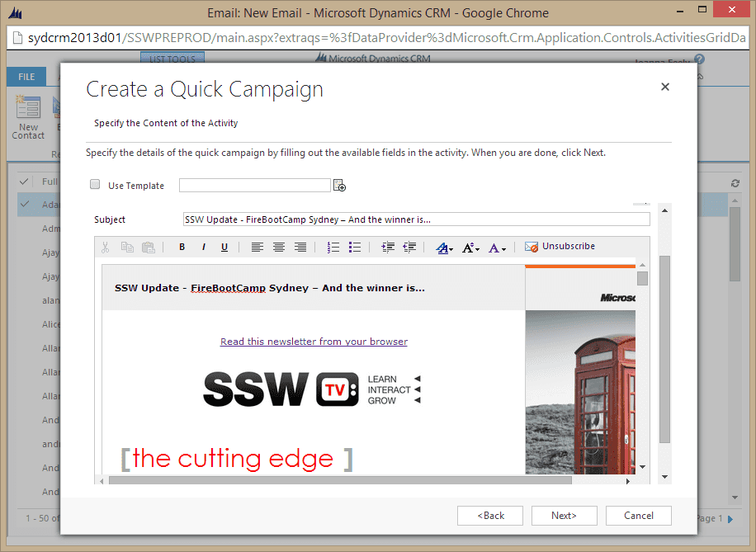The height and width of the screenshot is (552, 756).
Task: Apply underline formatting in the editor
Action: coord(224,247)
